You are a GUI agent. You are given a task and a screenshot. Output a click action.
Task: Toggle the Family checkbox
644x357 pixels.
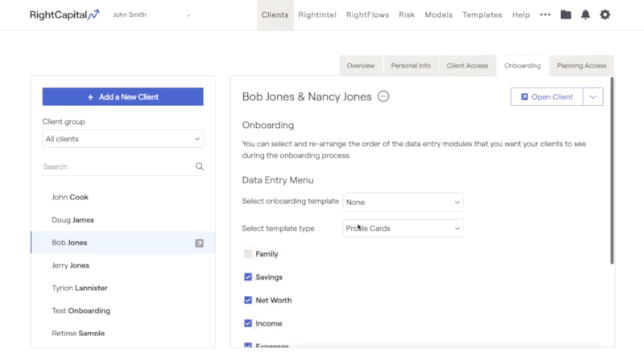click(248, 253)
